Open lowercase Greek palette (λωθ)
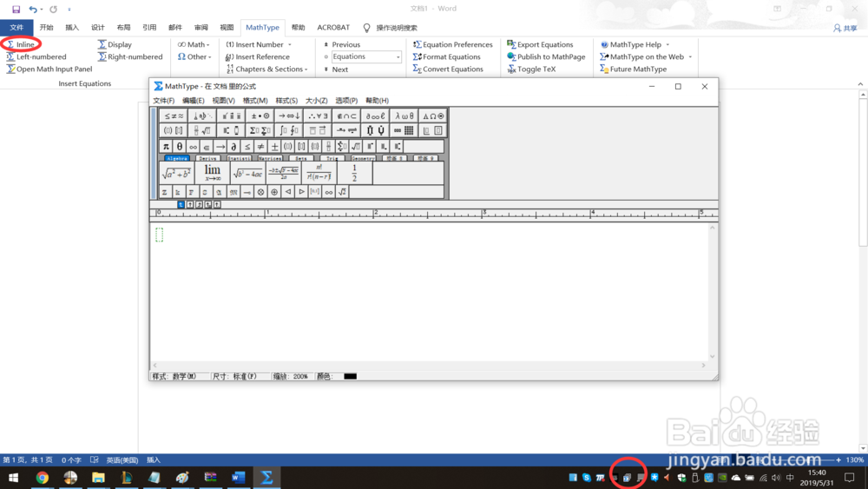Screen dimensions: 868x489 coord(404,116)
